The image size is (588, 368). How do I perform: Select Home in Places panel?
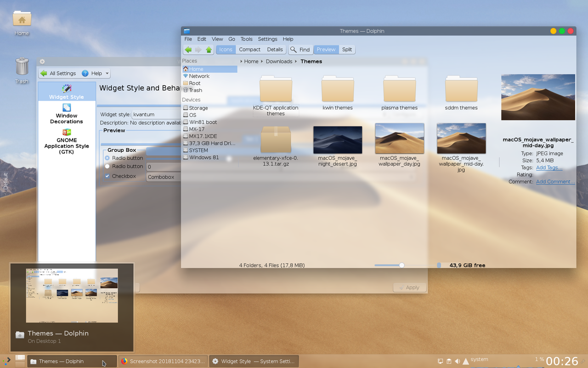click(x=209, y=69)
